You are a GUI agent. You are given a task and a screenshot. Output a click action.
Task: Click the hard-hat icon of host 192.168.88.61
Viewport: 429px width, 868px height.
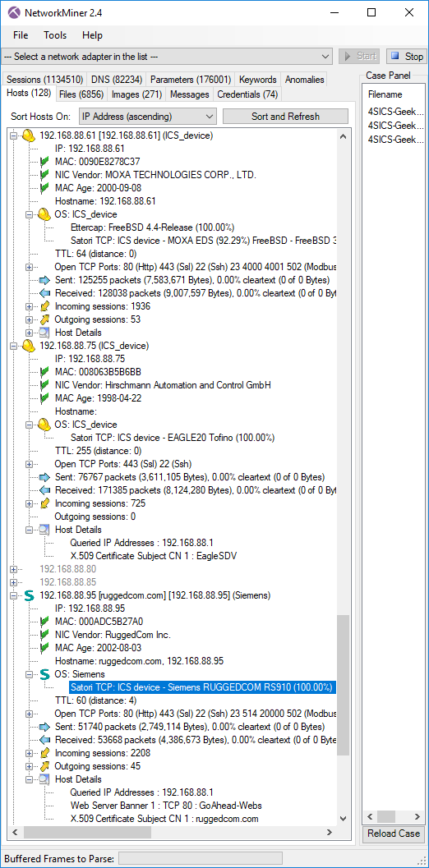click(x=29, y=135)
